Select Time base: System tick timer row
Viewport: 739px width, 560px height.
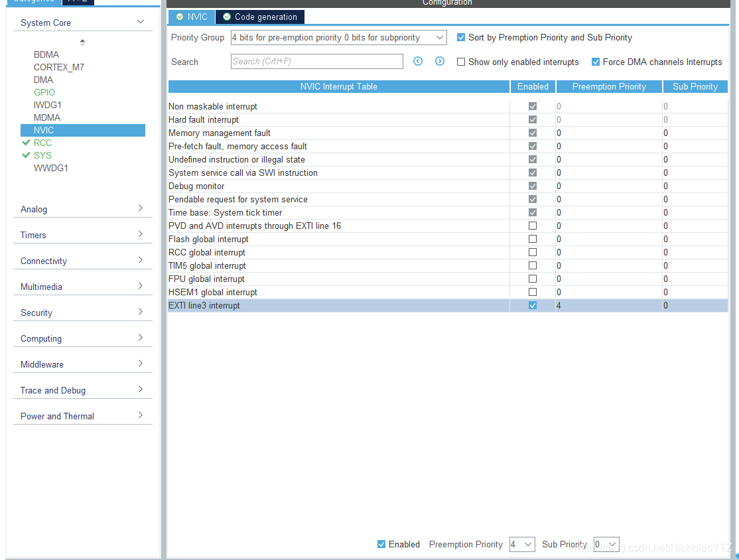pos(448,212)
